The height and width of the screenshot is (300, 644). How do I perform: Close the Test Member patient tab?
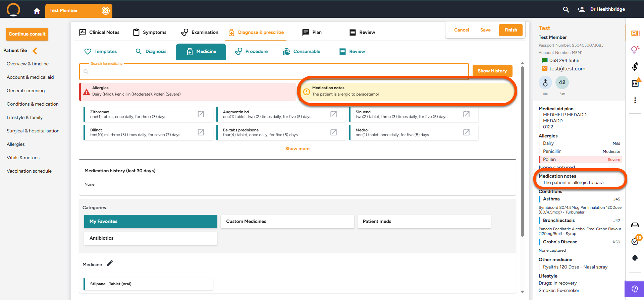click(105, 11)
